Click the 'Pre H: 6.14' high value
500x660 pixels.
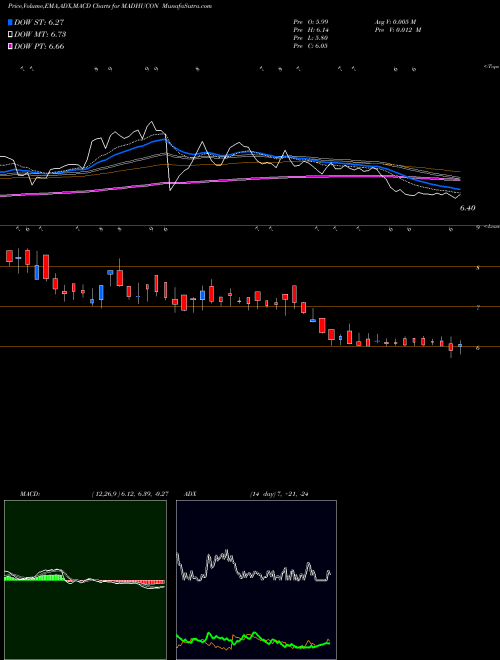coord(311,30)
